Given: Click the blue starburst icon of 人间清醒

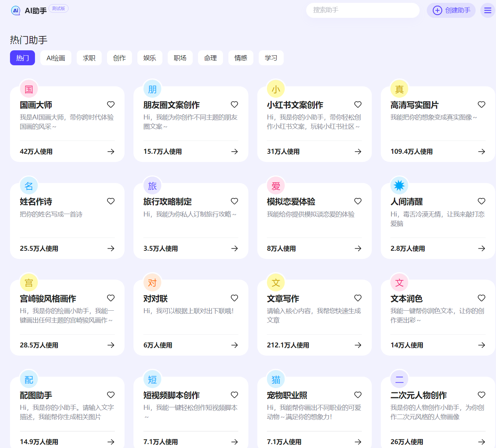Looking at the screenshot, I should pyautogui.click(x=399, y=186).
